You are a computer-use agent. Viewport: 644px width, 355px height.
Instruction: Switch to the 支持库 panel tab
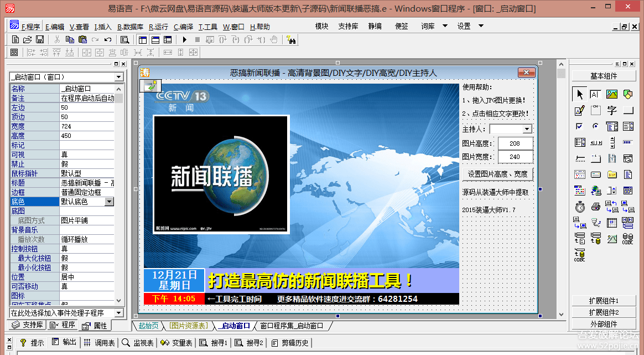coord(28,325)
